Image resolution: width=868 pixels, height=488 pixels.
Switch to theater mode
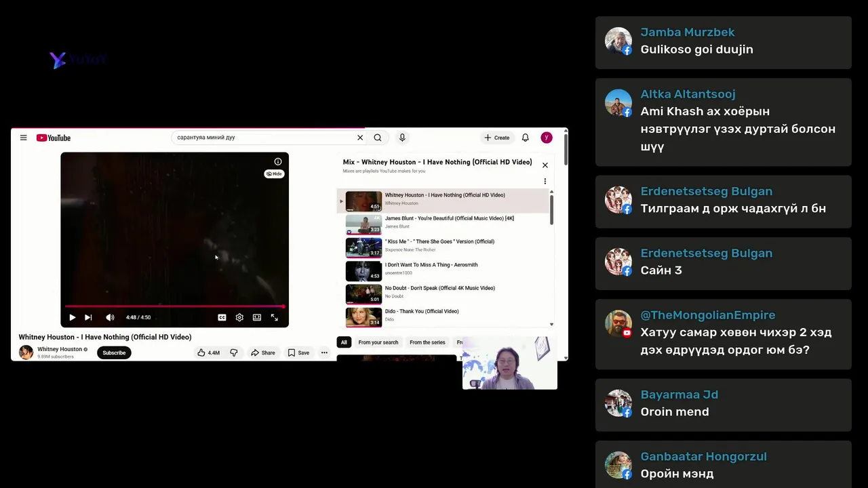(x=257, y=317)
